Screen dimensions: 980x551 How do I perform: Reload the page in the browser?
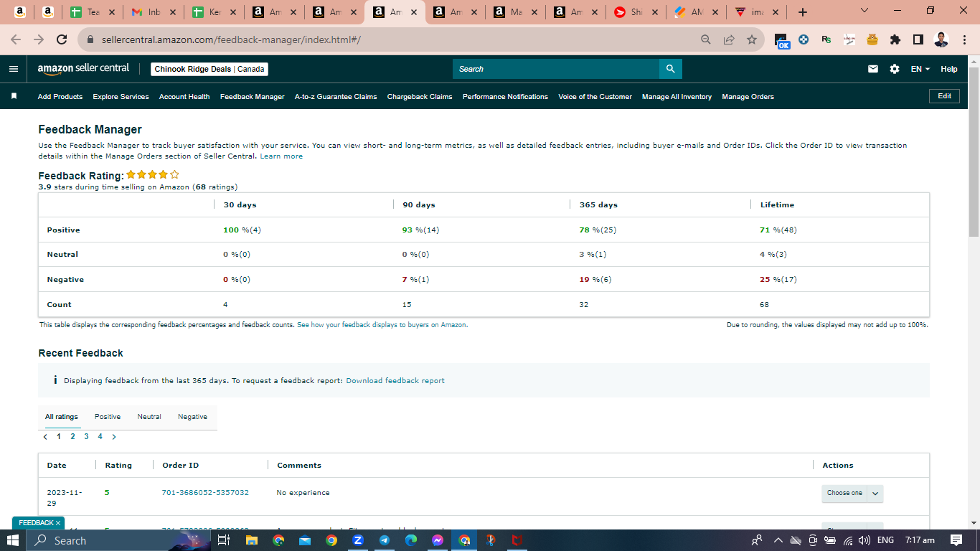(x=62, y=39)
